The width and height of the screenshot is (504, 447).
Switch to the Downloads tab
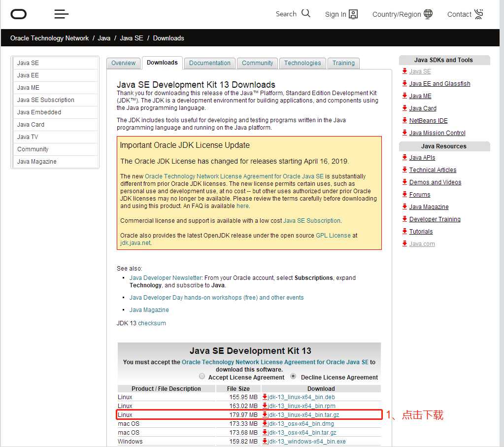pyautogui.click(x=162, y=63)
